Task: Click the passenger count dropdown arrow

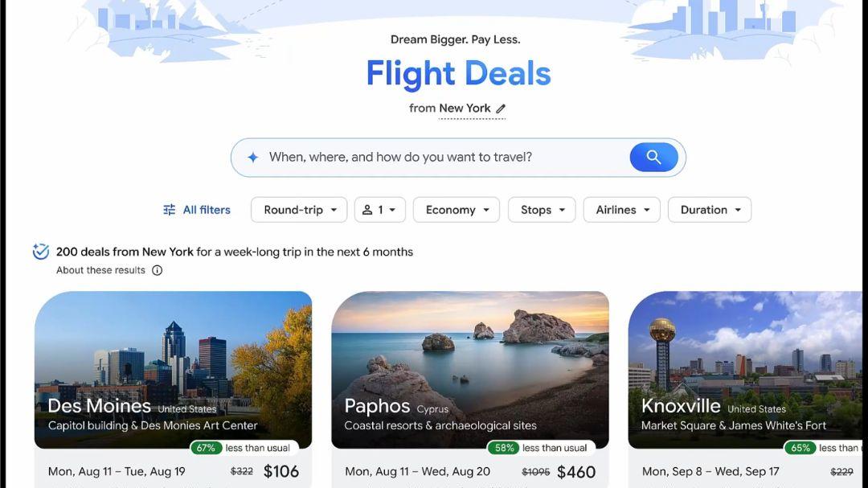Action: [392, 210]
